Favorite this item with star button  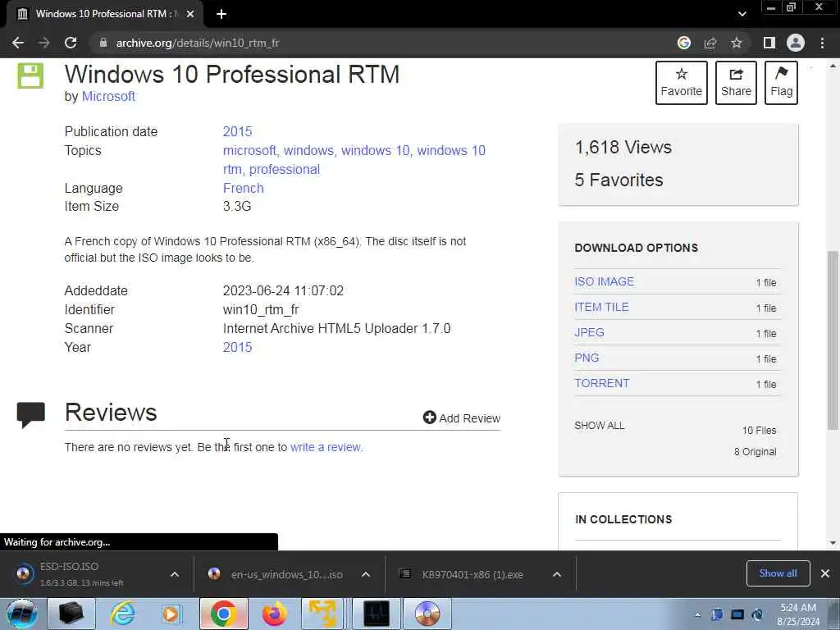click(x=682, y=83)
